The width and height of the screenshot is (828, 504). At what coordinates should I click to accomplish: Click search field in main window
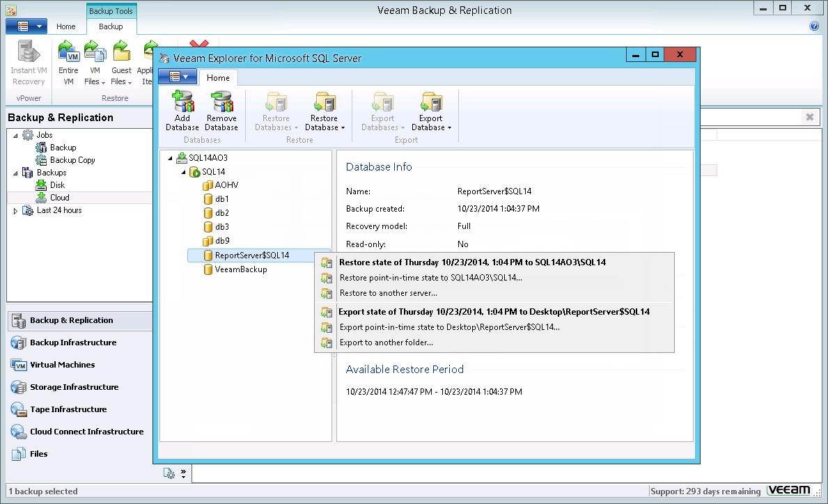coord(750,117)
